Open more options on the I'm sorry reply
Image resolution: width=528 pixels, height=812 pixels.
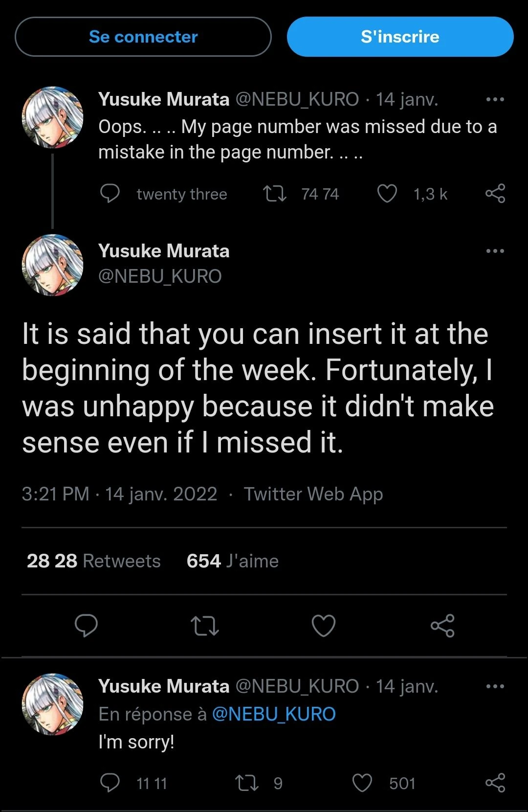(x=495, y=686)
